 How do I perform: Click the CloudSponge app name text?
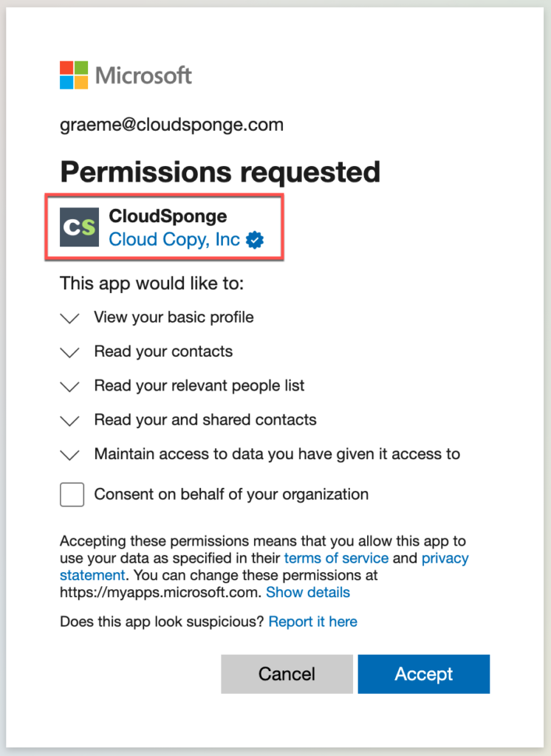coord(168,216)
